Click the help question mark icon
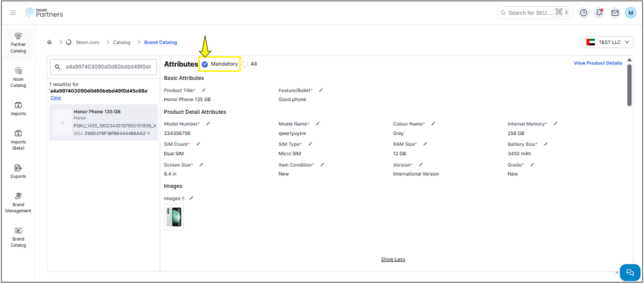 click(583, 13)
